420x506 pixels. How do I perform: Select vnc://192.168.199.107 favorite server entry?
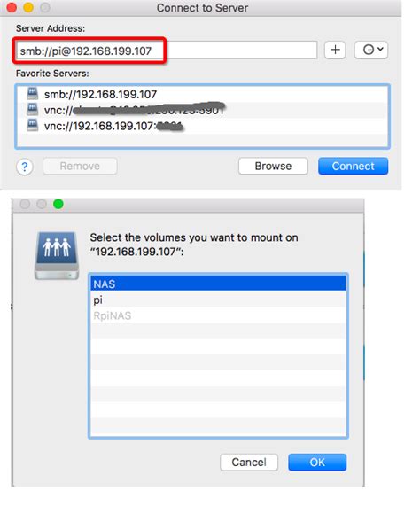click(203, 126)
